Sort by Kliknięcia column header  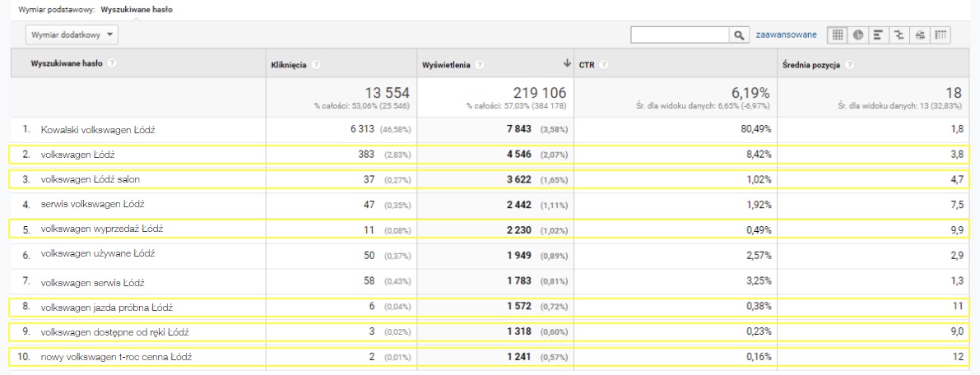(x=290, y=65)
